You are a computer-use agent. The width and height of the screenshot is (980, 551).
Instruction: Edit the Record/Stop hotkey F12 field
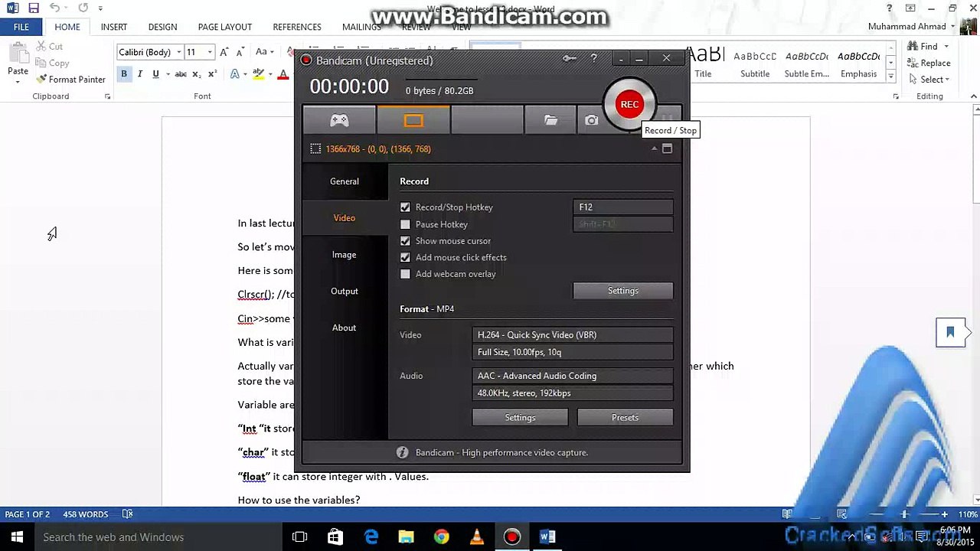point(623,207)
